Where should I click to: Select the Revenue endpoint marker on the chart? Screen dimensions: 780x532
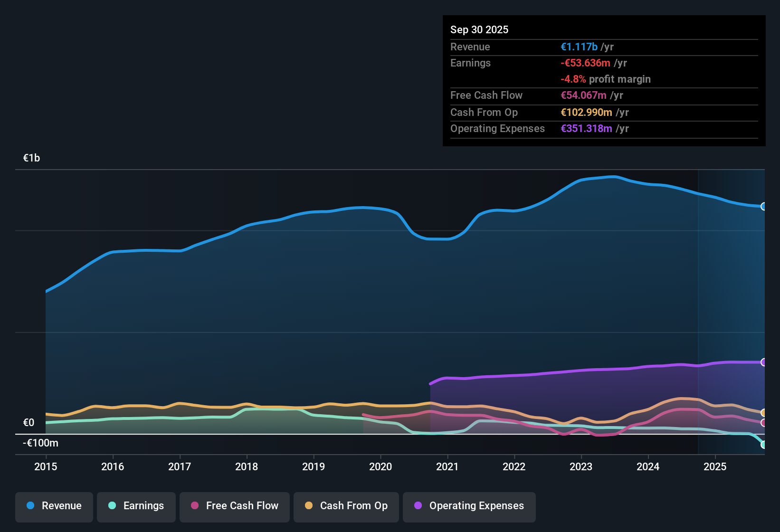(763, 207)
